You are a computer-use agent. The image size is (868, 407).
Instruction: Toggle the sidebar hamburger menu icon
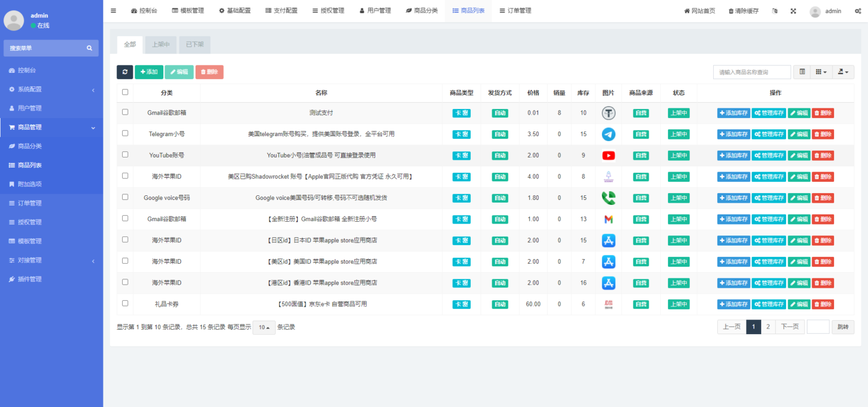coord(114,11)
